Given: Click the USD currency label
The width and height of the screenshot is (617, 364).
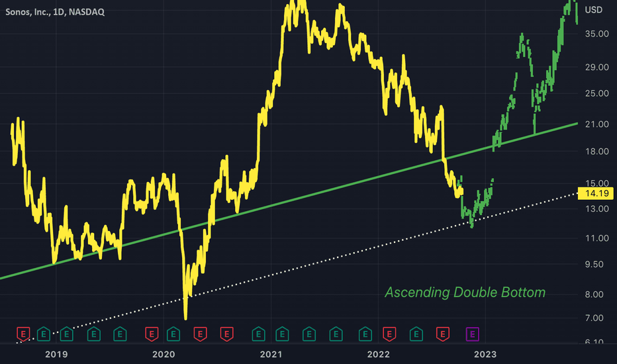Looking at the screenshot, I should [x=593, y=10].
